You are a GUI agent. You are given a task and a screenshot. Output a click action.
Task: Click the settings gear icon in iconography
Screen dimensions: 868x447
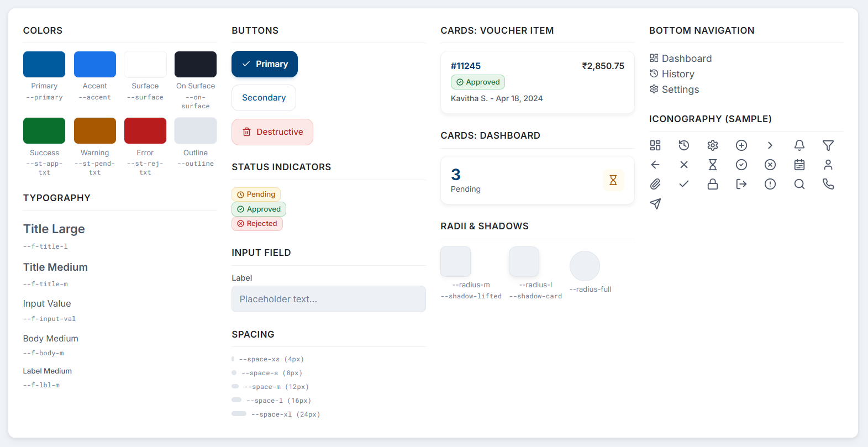(713, 145)
